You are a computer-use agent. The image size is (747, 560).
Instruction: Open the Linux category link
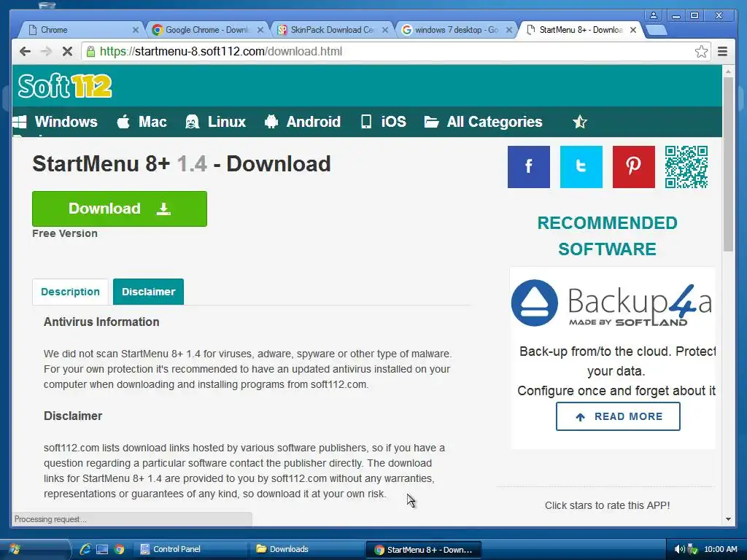(x=226, y=122)
